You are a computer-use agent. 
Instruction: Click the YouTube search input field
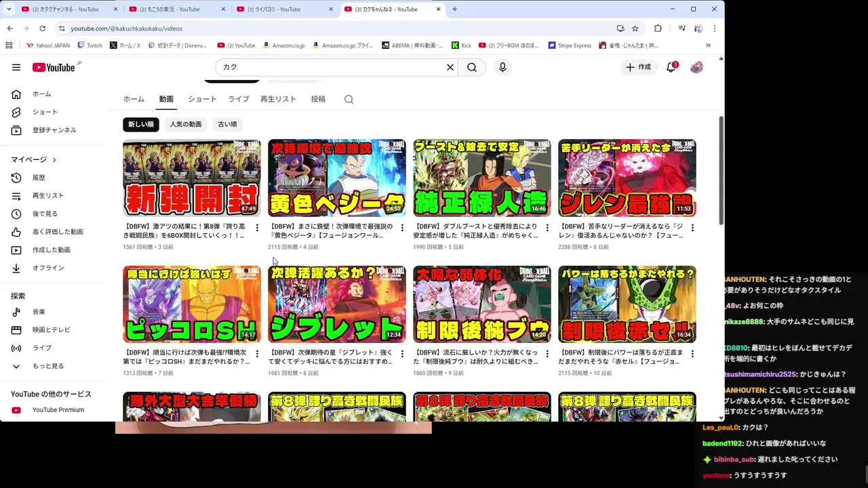(332, 67)
